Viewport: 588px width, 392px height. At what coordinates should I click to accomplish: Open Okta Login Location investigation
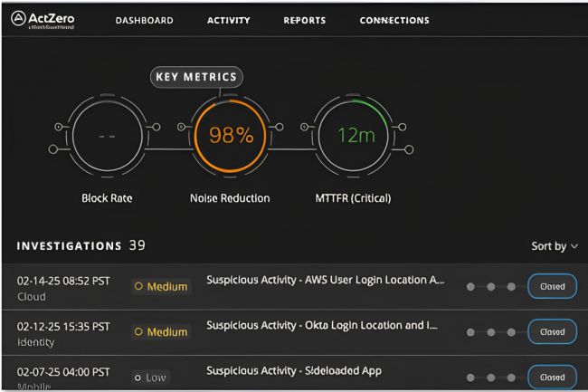321,325
